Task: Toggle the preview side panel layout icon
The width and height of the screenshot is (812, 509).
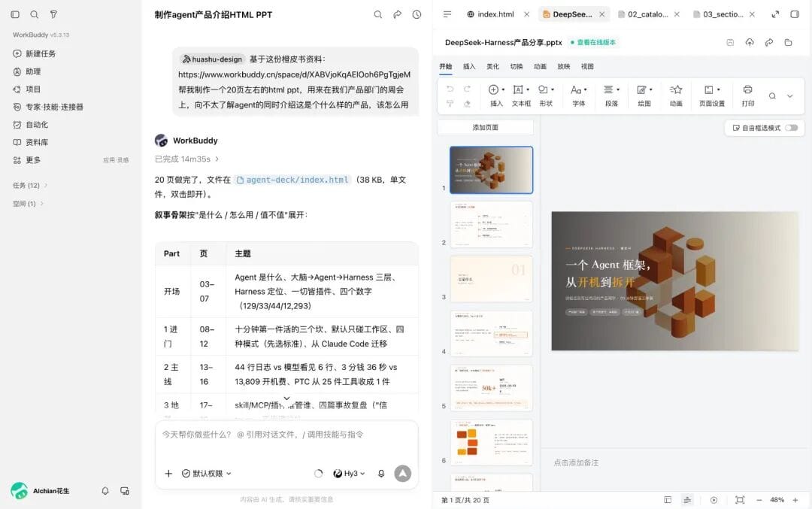Action: pos(795,14)
